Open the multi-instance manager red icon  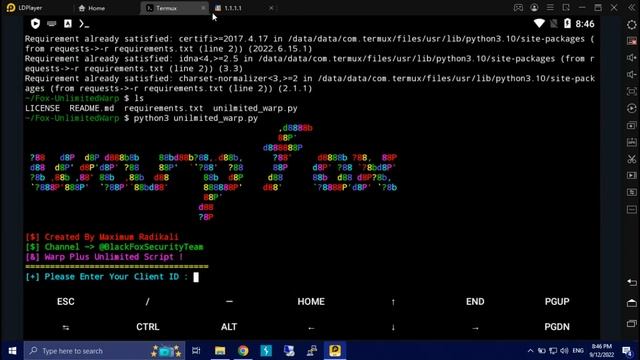coord(631,41)
